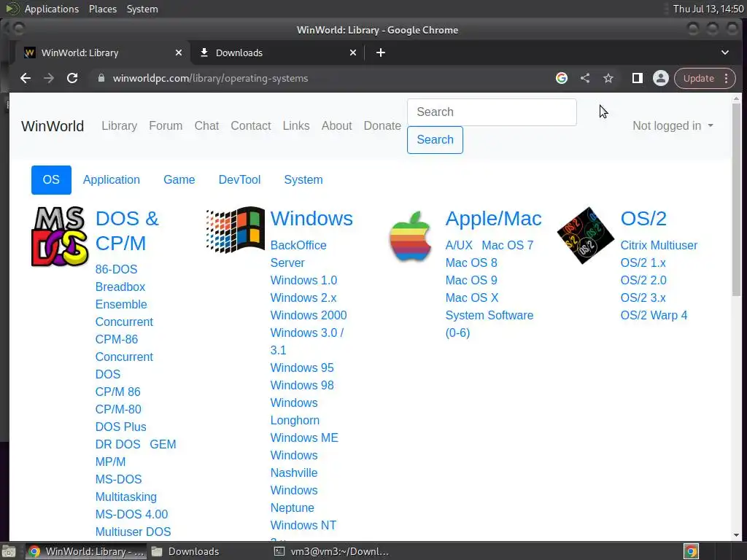Expand the Not logged in dropdown
This screenshot has height=560, width=747.
click(673, 125)
